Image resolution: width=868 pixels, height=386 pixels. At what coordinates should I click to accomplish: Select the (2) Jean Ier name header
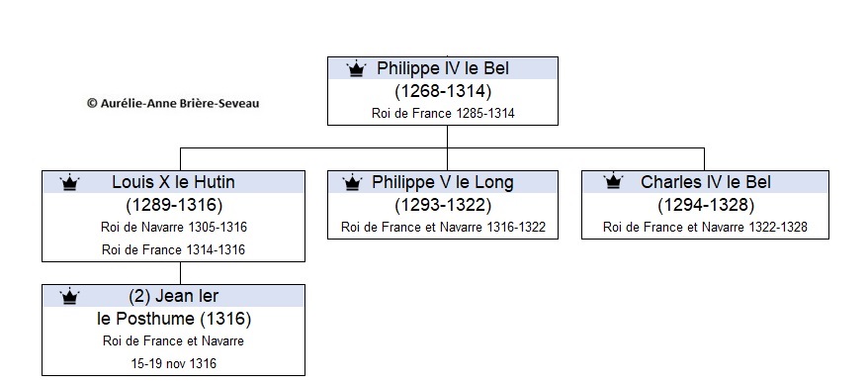pos(173,296)
